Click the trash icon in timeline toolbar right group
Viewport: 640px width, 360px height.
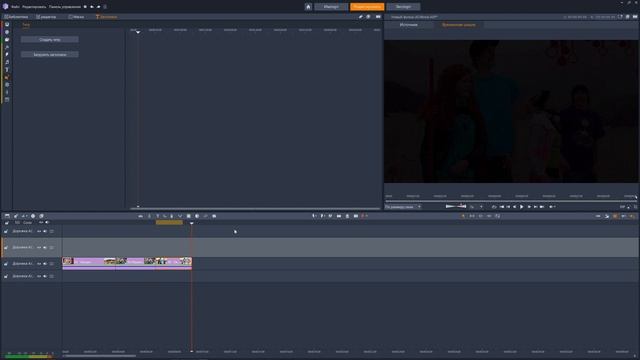click(x=347, y=216)
